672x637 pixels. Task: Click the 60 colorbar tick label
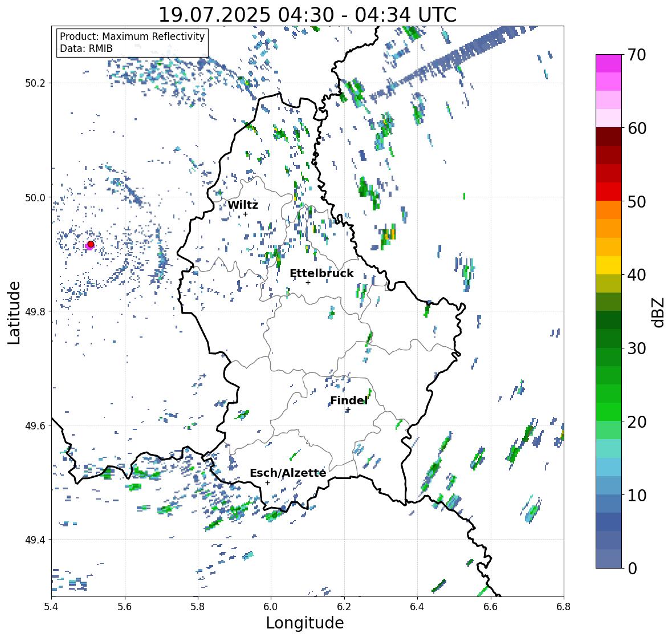tap(637, 128)
